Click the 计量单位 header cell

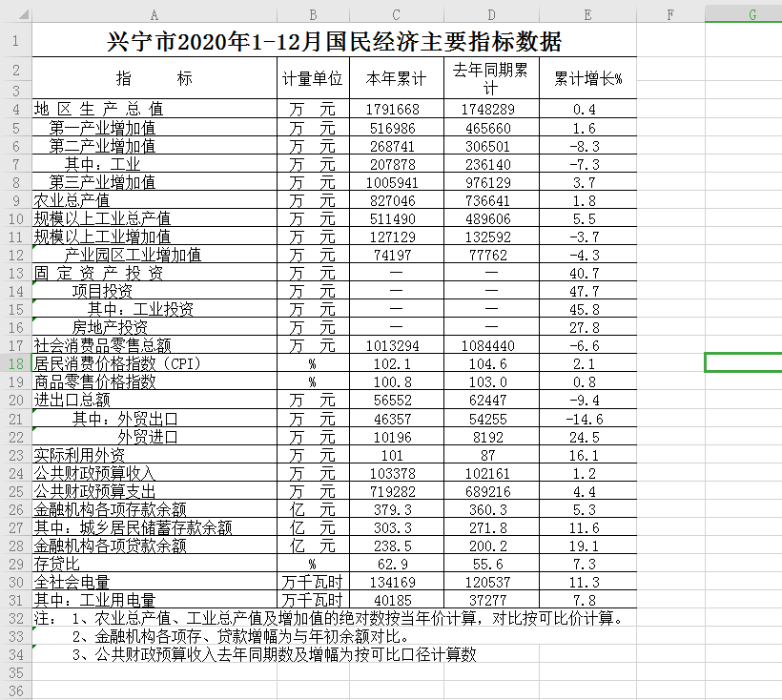click(313, 78)
